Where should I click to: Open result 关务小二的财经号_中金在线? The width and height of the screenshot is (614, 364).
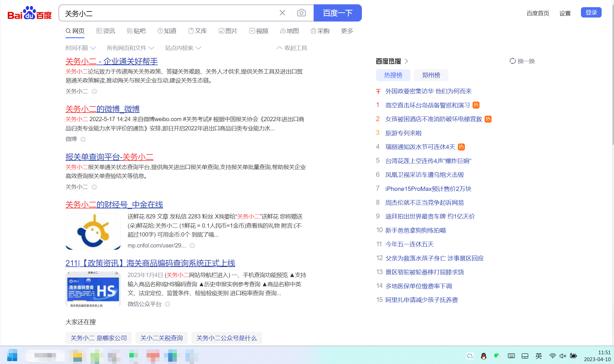click(114, 205)
